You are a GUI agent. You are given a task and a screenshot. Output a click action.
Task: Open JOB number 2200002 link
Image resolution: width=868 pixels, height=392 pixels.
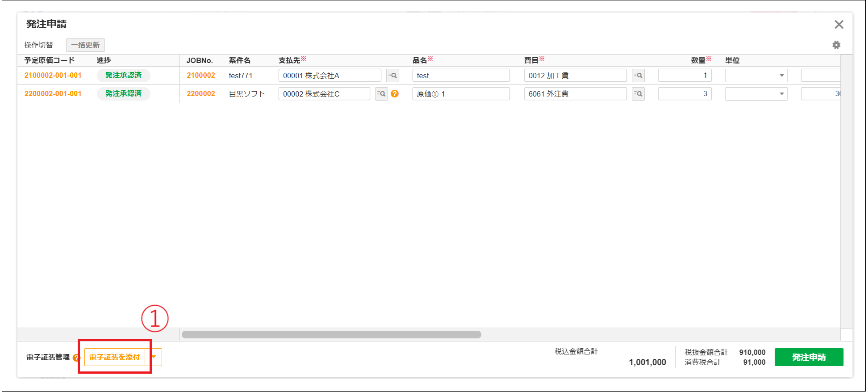[x=201, y=94]
